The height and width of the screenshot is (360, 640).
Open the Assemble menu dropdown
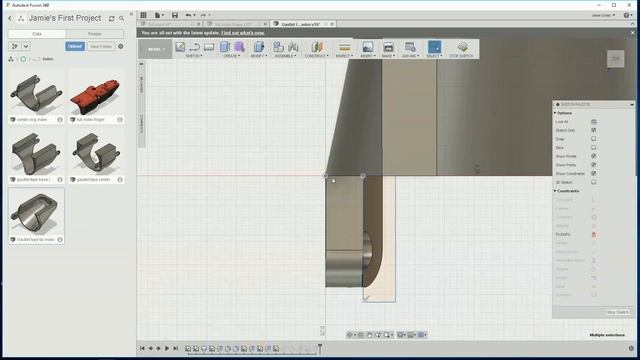[285, 56]
